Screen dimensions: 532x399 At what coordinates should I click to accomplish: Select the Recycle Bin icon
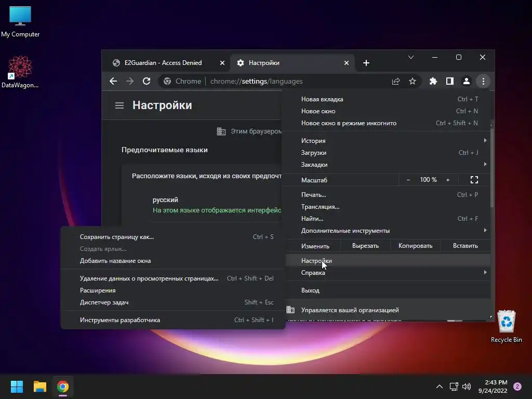pyautogui.click(x=506, y=326)
